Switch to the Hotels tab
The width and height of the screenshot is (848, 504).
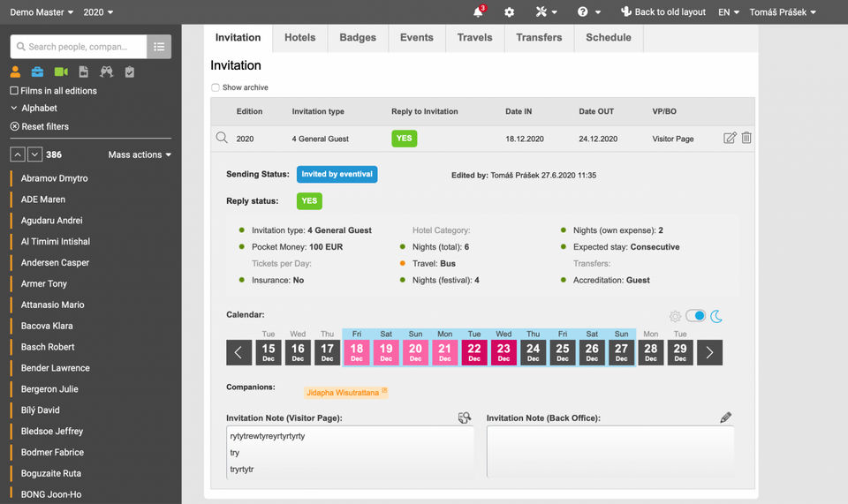click(300, 38)
